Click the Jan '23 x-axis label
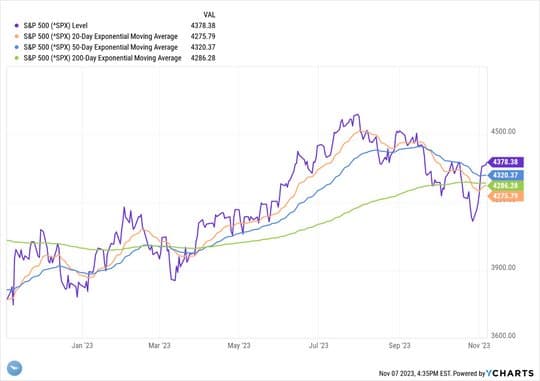Image resolution: width=540 pixels, height=381 pixels. coord(82,345)
